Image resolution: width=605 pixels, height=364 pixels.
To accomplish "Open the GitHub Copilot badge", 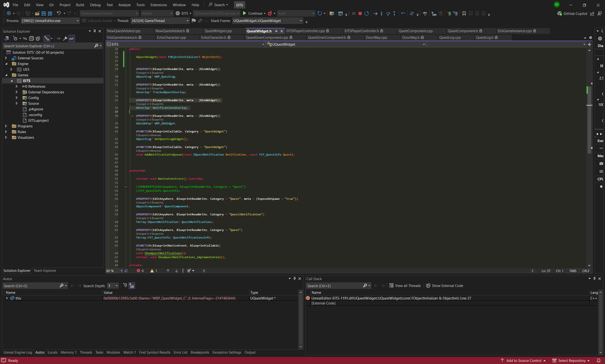I will coord(572,13).
